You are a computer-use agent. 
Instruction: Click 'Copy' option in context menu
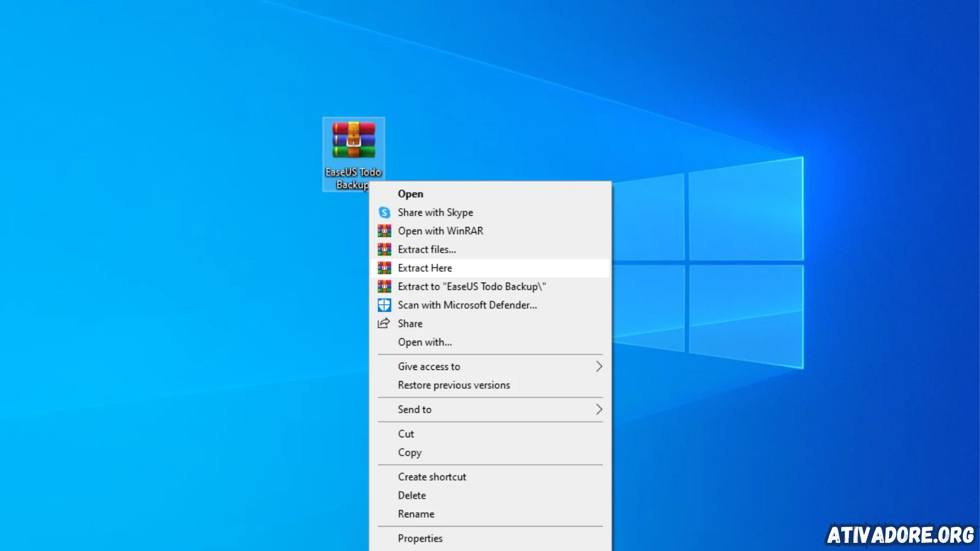click(409, 452)
